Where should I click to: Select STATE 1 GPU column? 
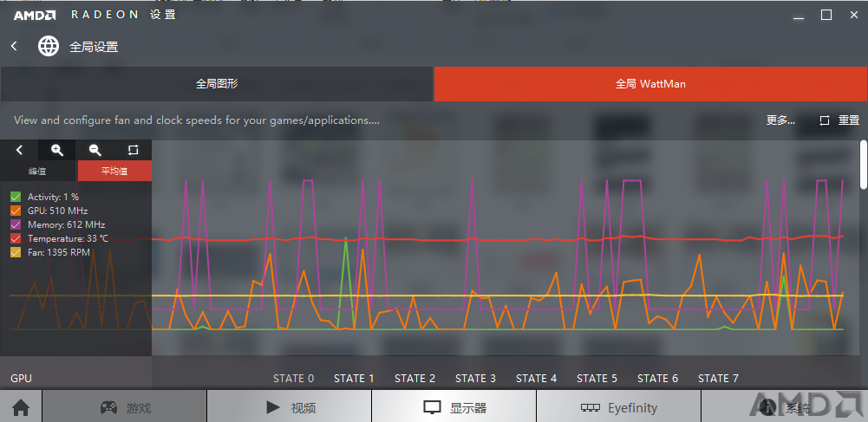tap(354, 379)
